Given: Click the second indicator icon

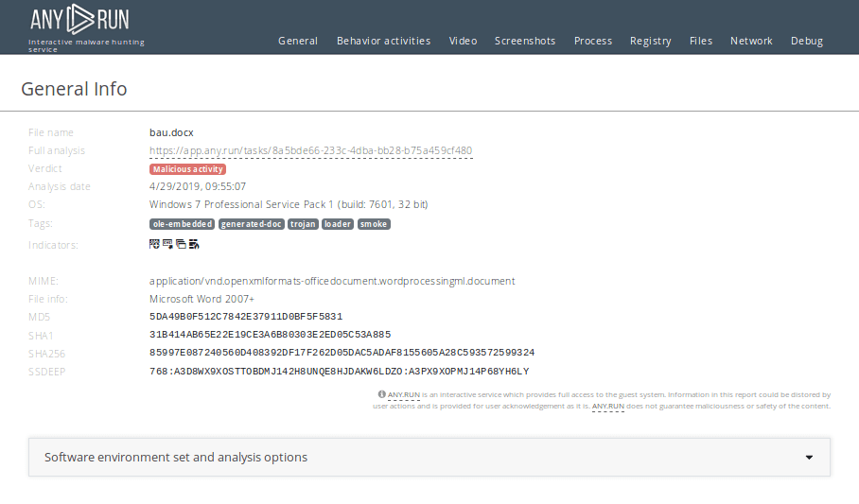Looking at the screenshot, I should (167, 244).
